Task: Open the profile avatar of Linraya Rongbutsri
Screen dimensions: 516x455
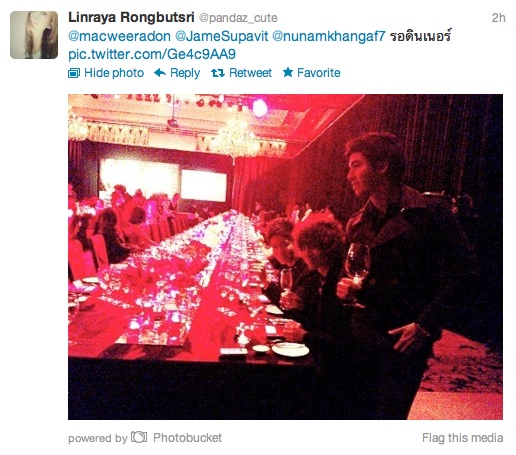Action: [34, 35]
